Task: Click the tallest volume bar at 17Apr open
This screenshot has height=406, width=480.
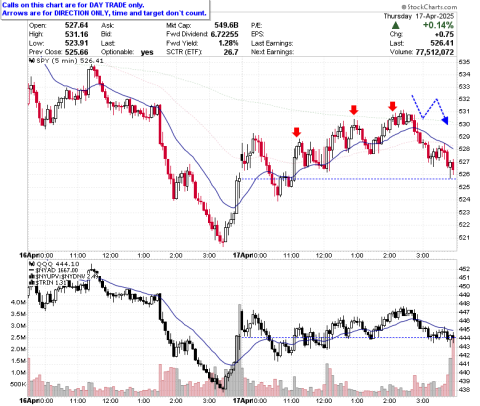Action: 240,350
